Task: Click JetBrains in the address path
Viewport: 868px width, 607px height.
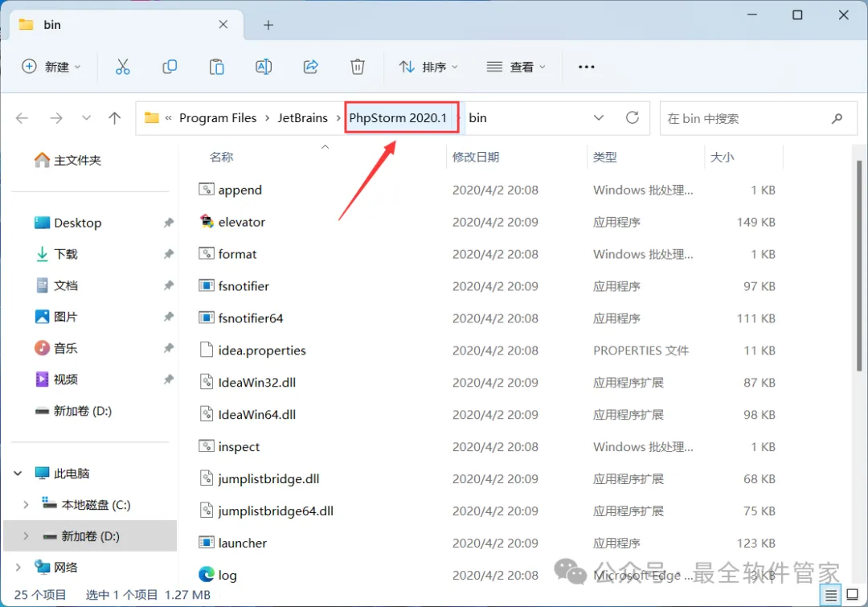Action: [x=303, y=118]
